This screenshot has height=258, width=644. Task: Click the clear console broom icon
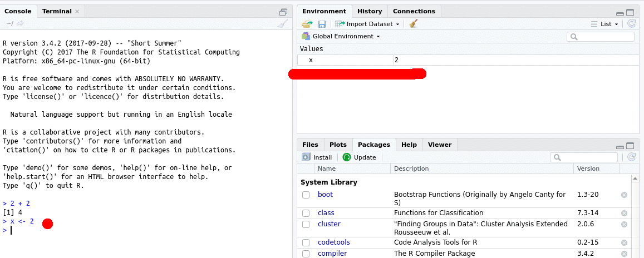[x=282, y=24]
